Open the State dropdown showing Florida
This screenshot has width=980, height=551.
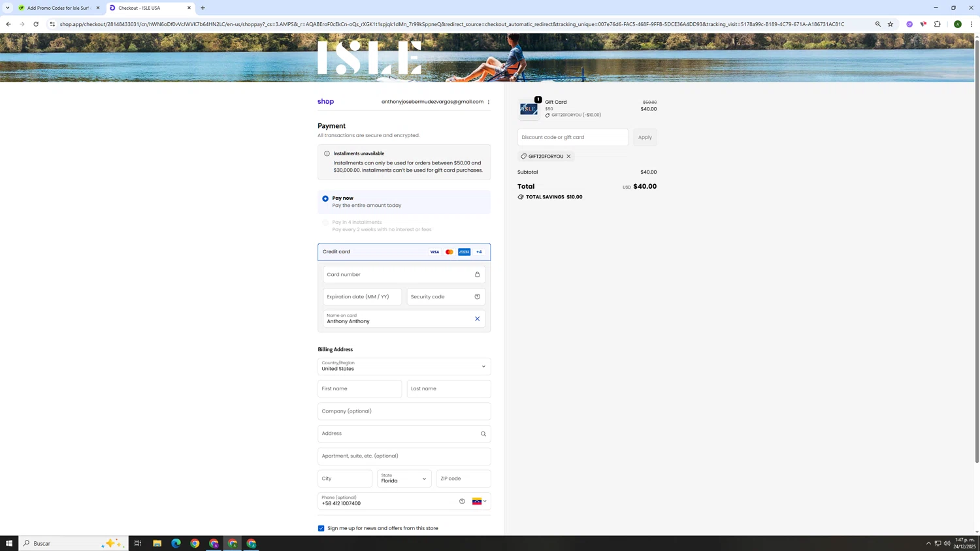[404, 479]
